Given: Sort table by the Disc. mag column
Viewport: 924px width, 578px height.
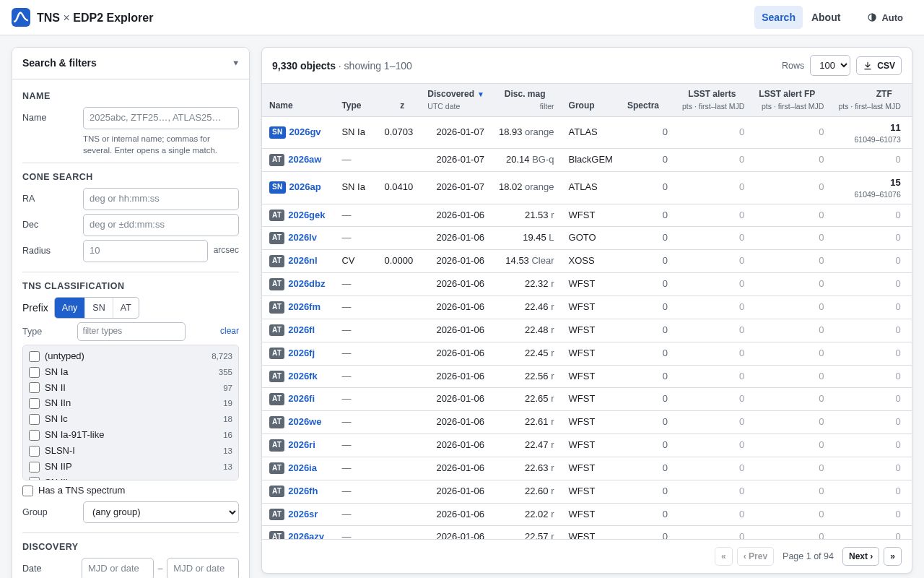Looking at the screenshot, I should (x=525, y=94).
